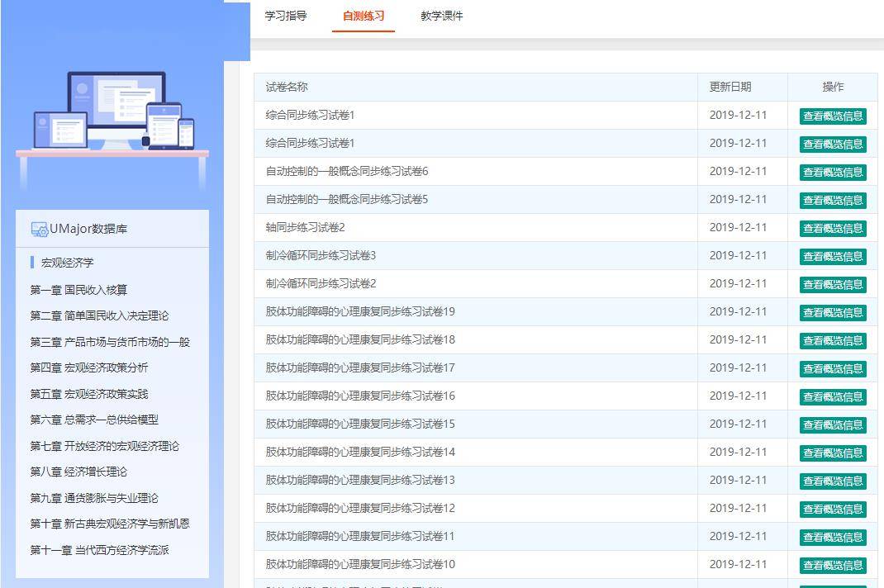The image size is (884, 588).
Task: Click 查看概览信息 for 制冷循环同步练习试卷3
Action: click(x=833, y=257)
